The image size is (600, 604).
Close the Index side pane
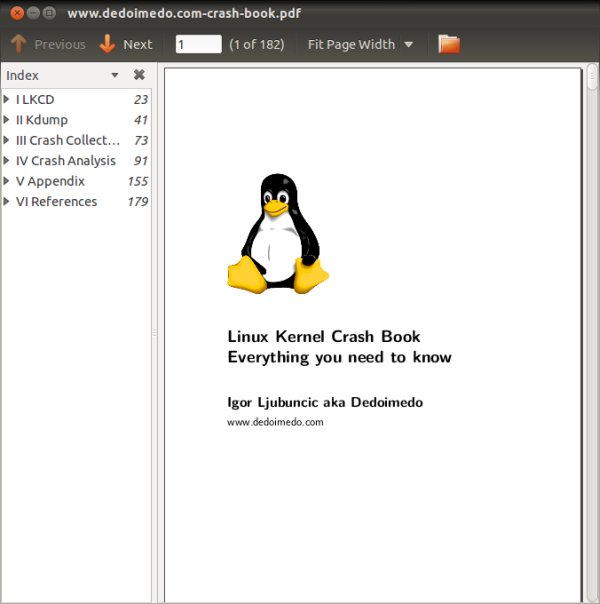[x=139, y=74]
